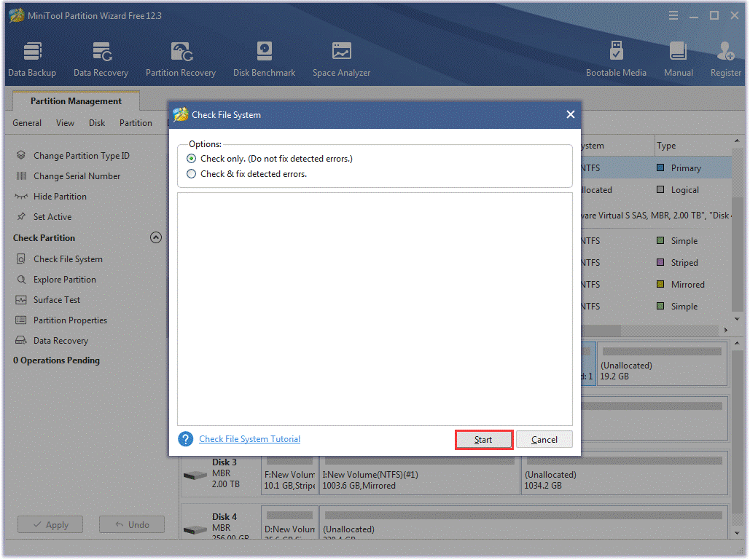Select Check only radio option
This screenshot has width=750, height=560.
(191, 159)
